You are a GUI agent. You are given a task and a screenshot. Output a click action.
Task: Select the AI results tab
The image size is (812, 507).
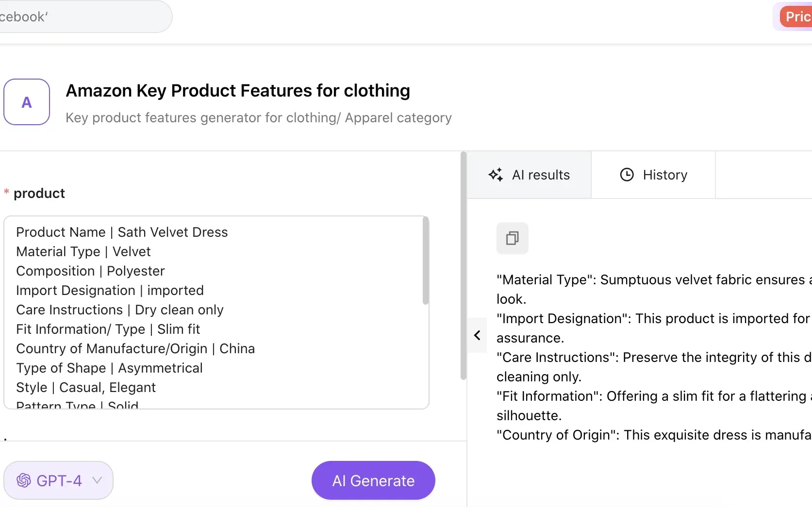click(530, 175)
